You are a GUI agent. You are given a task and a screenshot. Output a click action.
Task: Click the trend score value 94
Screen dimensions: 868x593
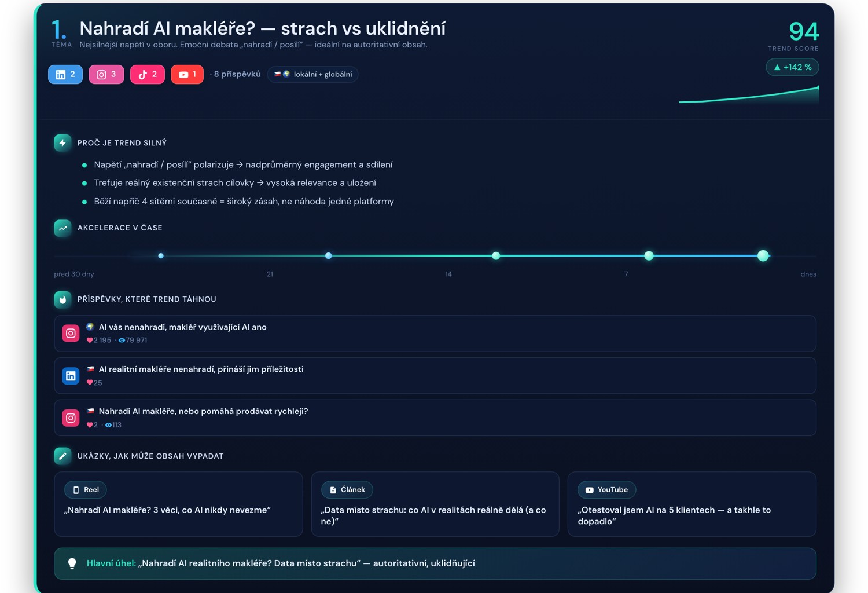[804, 31]
